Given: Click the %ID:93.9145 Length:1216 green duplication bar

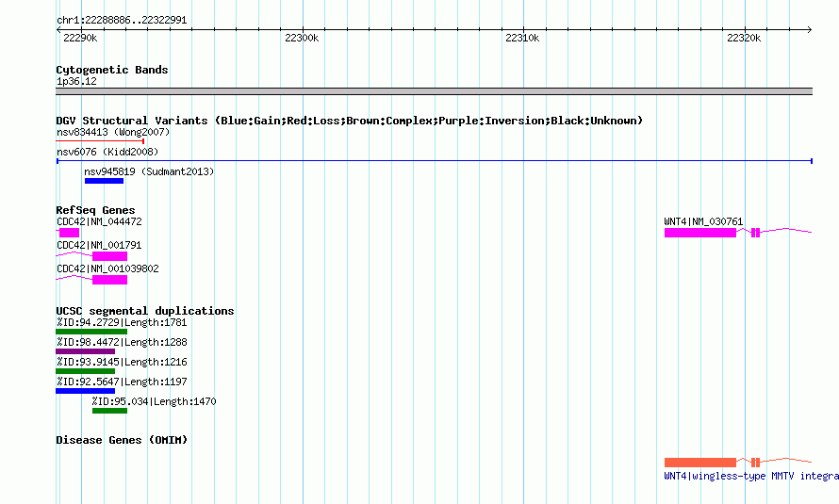Looking at the screenshot, I should coord(85,371).
